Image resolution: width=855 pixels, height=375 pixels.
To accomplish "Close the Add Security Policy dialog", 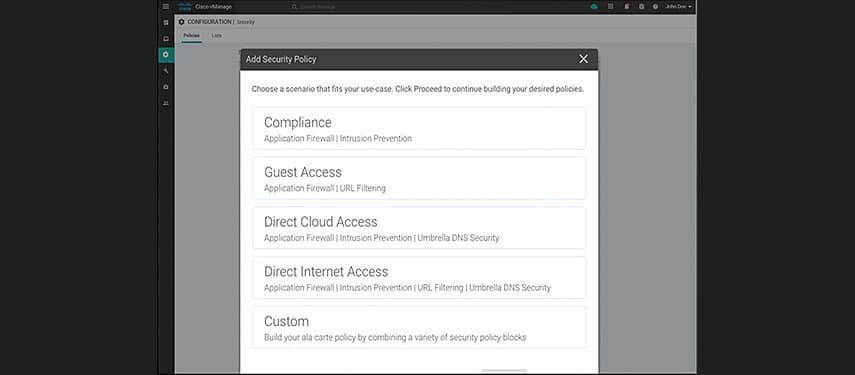I will pos(583,59).
